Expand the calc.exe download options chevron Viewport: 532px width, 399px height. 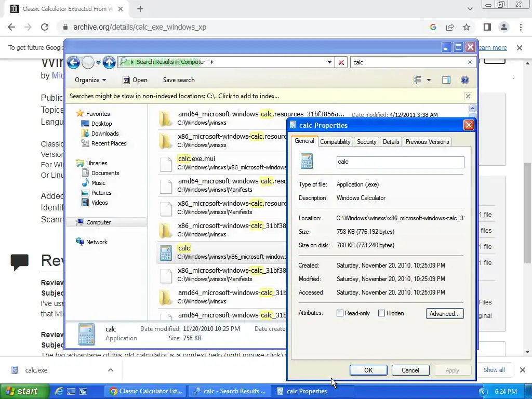click(111, 370)
